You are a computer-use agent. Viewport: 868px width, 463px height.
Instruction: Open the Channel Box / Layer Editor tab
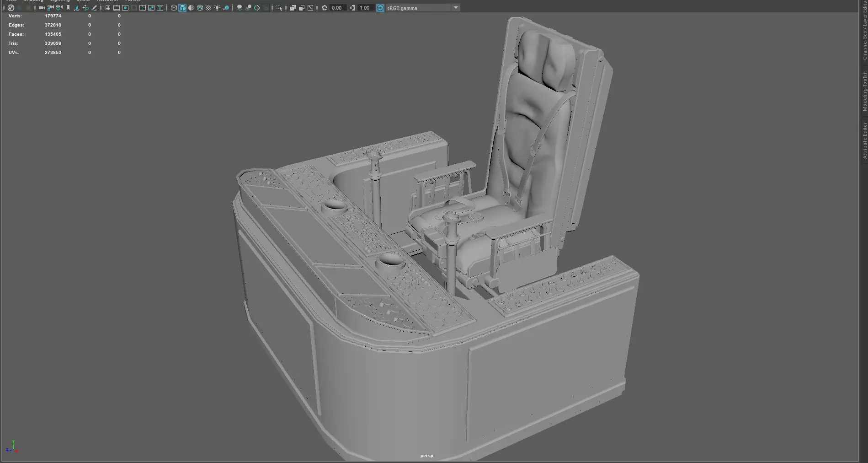[x=864, y=30]
